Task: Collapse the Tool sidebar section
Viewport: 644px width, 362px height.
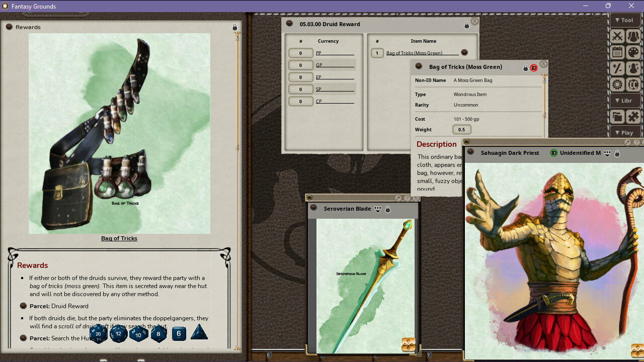Action: point(625,20)
